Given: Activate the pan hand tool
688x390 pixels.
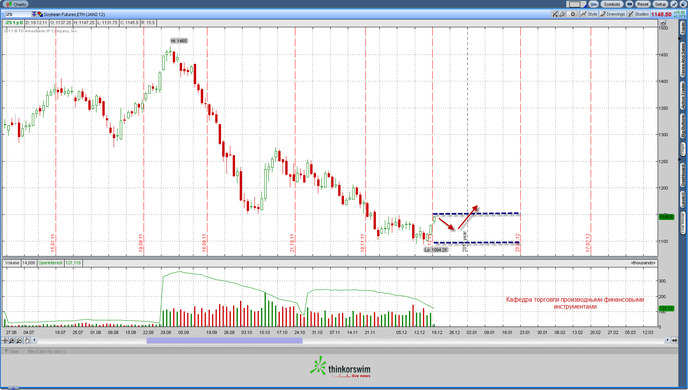Looking at the screenshot, I should click(x=27, y=340).
